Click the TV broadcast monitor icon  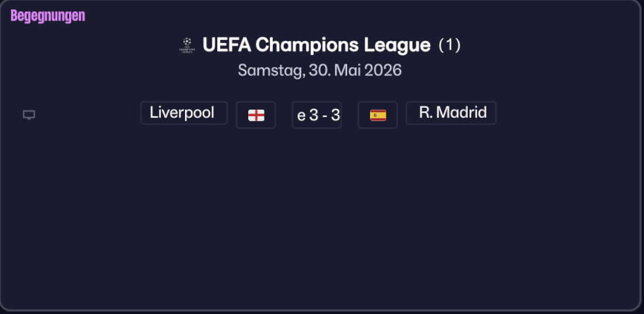click(29, 115)
